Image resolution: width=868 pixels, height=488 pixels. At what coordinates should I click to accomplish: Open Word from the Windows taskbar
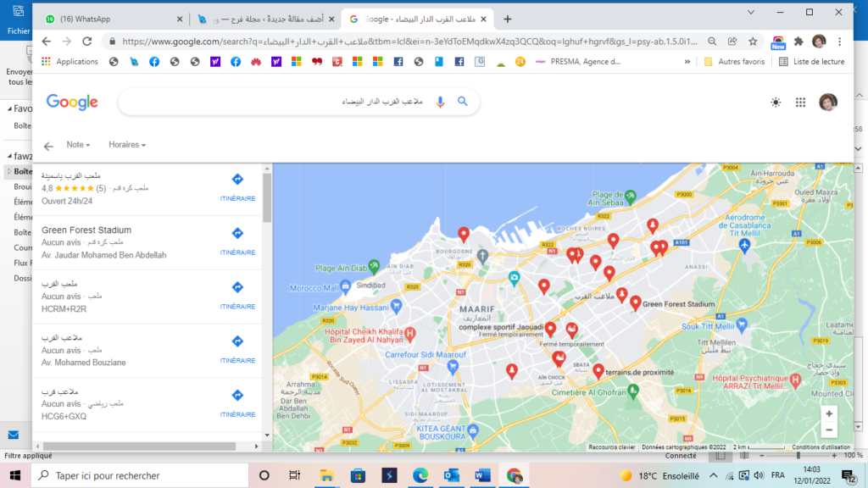pyautogui.click(x=483, y=475)
